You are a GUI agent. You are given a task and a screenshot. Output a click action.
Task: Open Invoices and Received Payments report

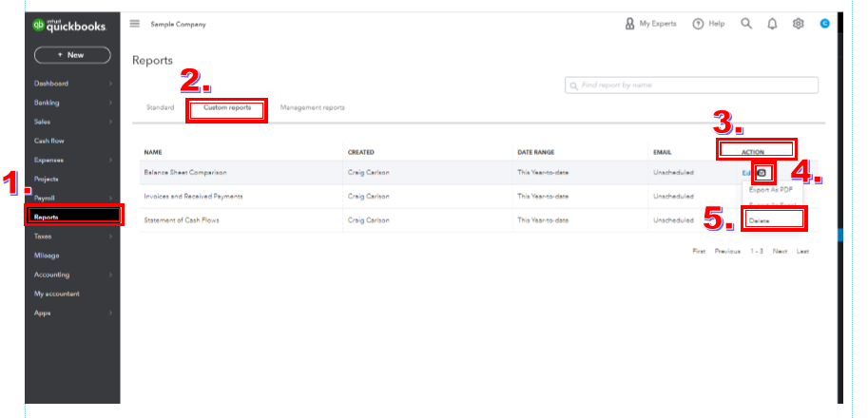[193, 197]
